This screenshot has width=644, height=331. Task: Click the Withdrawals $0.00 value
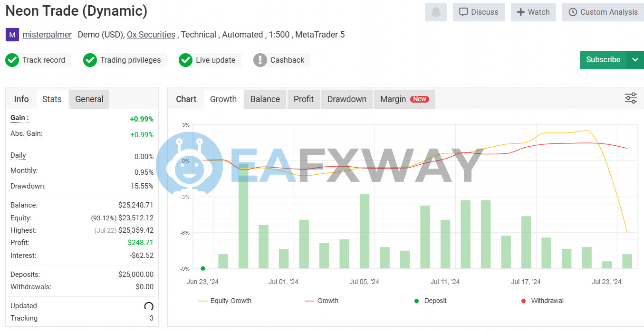click(144, 287)
